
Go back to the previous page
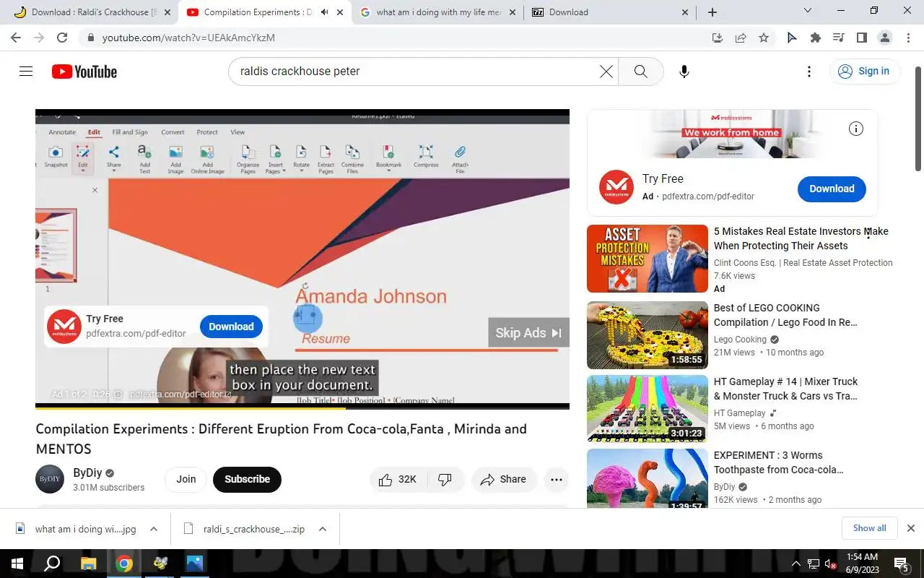click(16, 38)
